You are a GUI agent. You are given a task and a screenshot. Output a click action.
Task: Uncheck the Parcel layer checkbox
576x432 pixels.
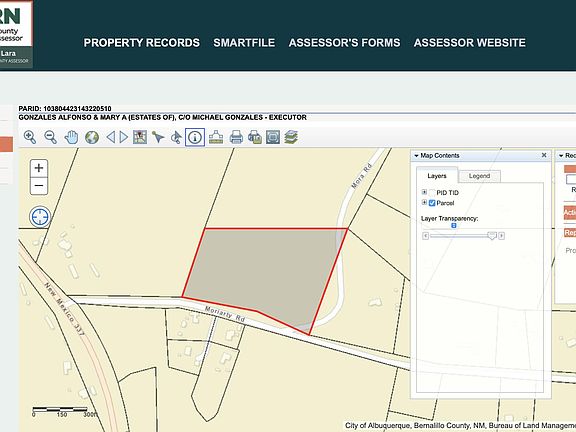point(432,203)
